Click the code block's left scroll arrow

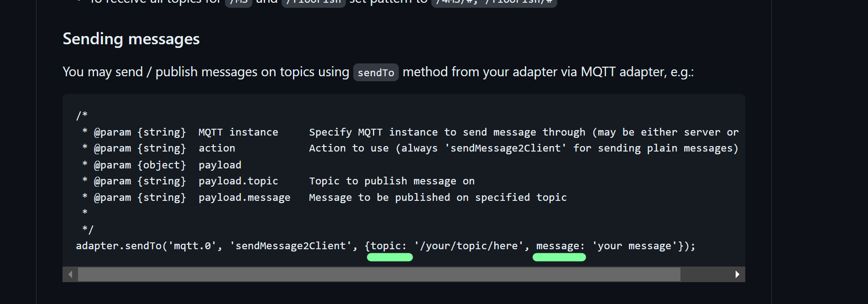click(x=70, y=274)
